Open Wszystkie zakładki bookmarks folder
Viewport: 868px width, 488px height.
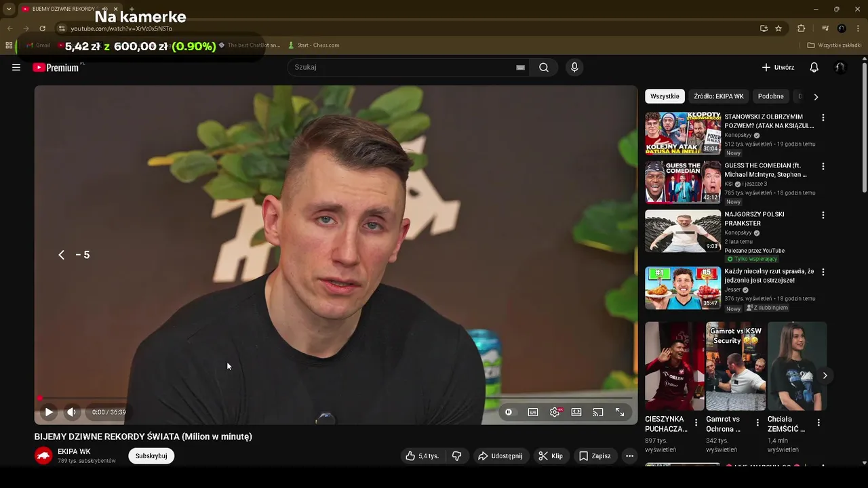tap(834, 45)
